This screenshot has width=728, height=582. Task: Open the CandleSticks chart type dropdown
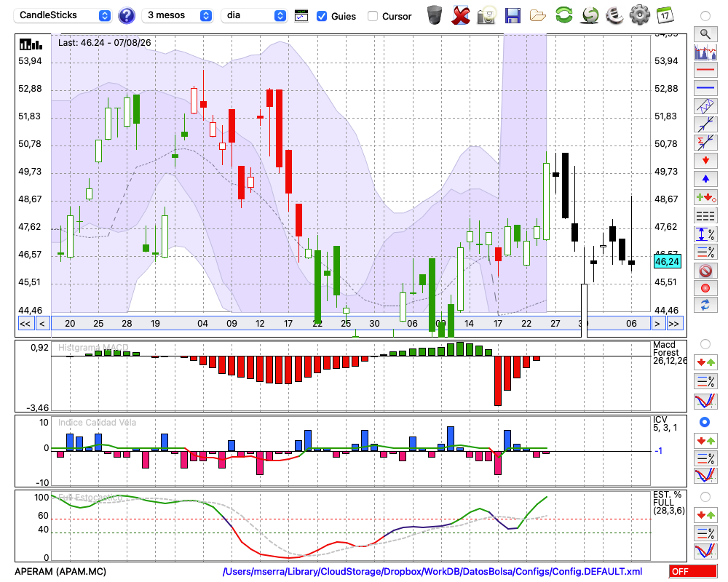[x=63, y=15]
